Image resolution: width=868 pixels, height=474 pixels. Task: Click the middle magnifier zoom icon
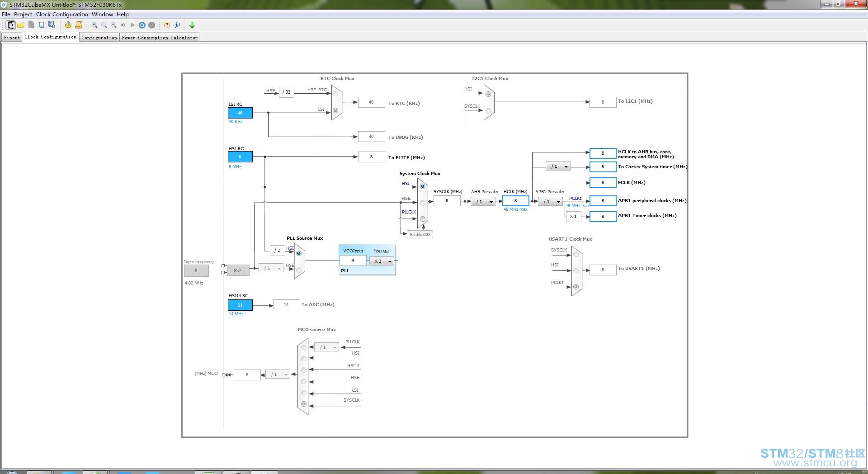click(x=104, y=25)
